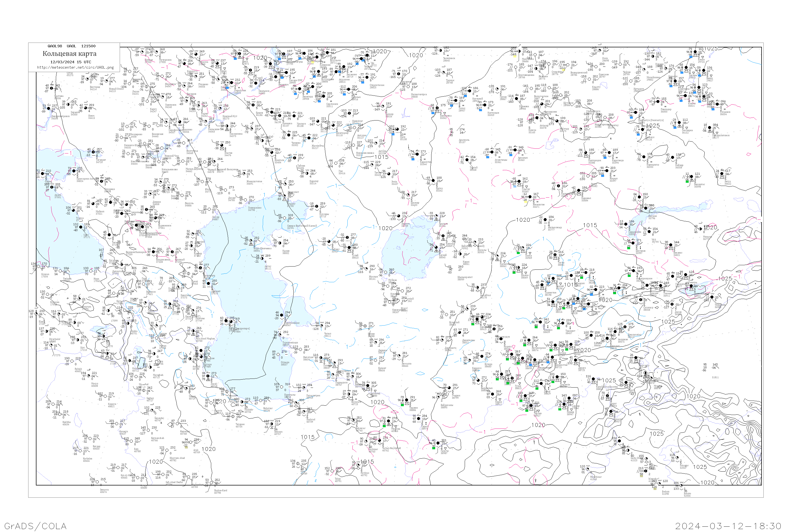798x532 pixels.
Task: Click the filled station circle at Жетыконыр 35777
Action: pyautogui.click(x=546, y=220)
